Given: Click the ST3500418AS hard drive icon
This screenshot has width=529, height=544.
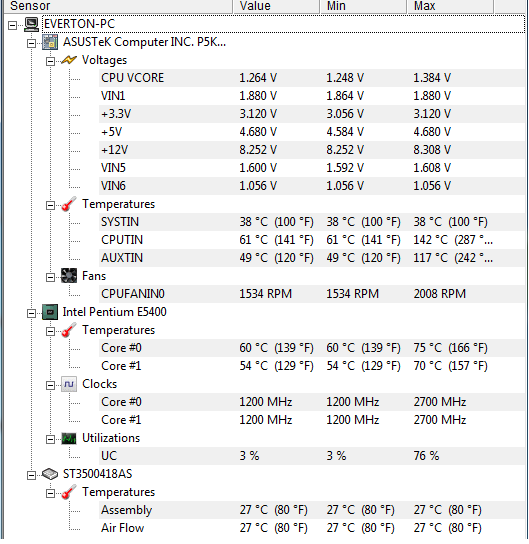Looking at the screenshot, I should (x=50, y=474).
